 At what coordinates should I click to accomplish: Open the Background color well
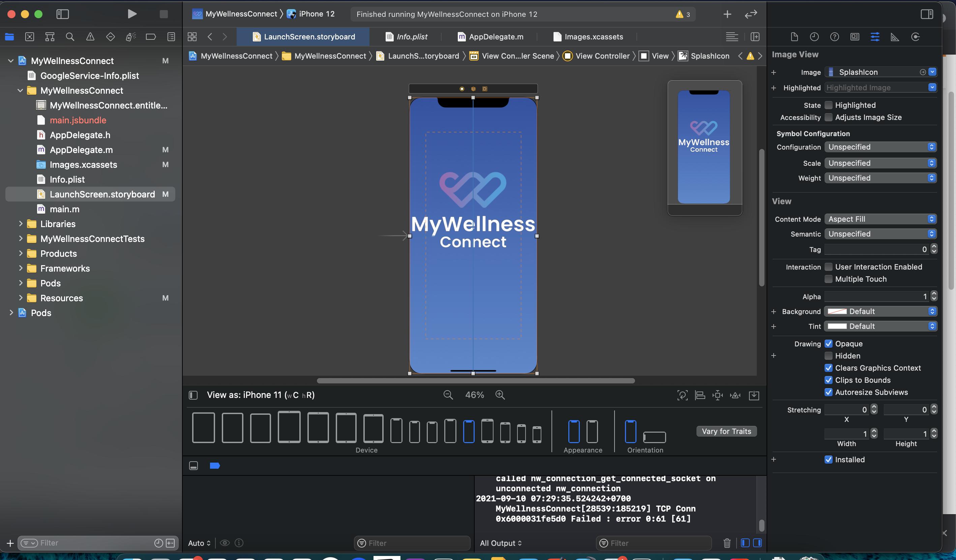pyautogui.click(x=837, y=311)
